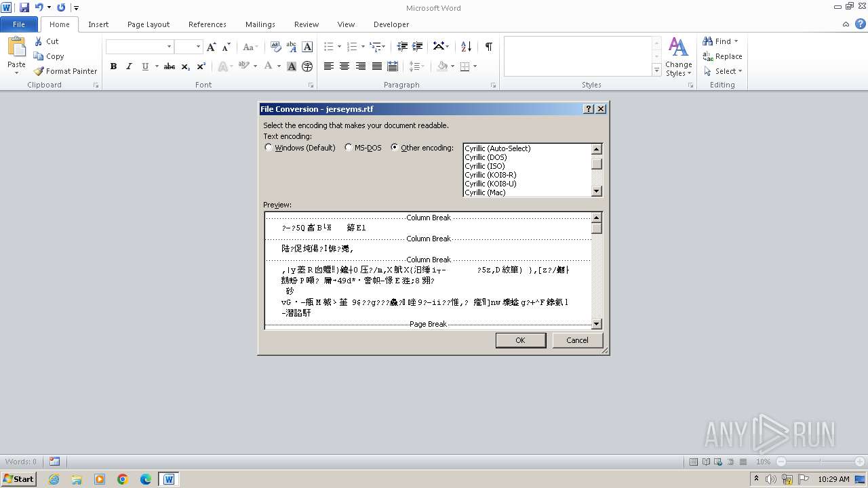Viewport: 868px width, 488px height.
Task: Open Internet Explorer from taskbar
Action: tap(54, 479)
